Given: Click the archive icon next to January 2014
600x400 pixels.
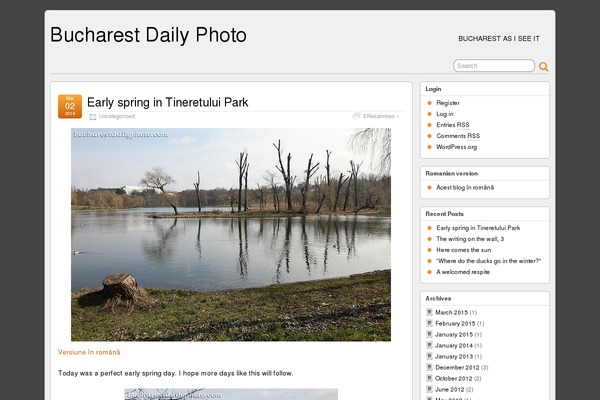Looking at the screenshot, I should click(429, 345).
